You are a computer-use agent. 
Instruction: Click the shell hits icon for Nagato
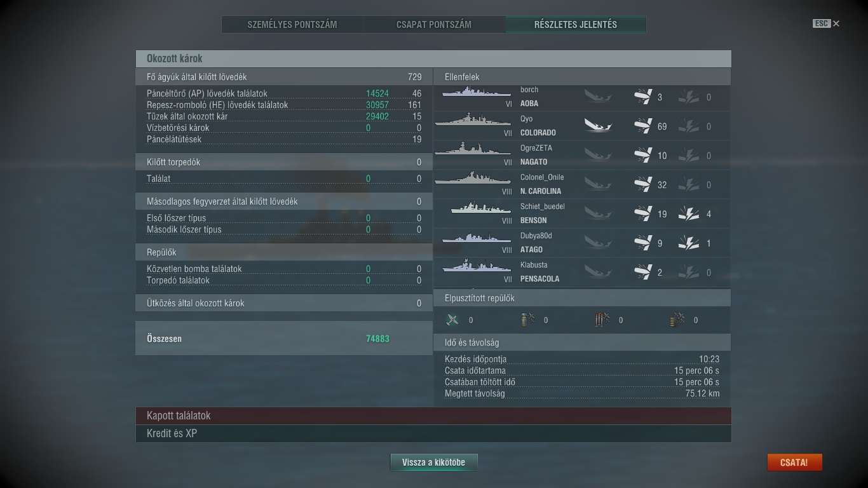pyautogui.click(x=643, y=155)
